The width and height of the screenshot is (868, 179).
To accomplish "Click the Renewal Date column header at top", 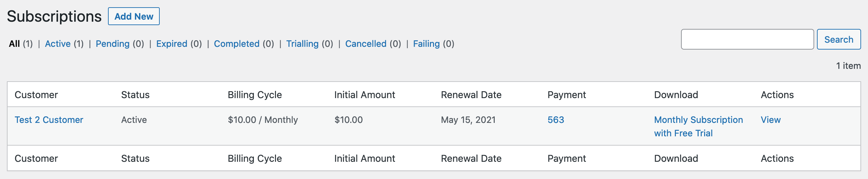I will pyautogui.click(x=471, y=95).
